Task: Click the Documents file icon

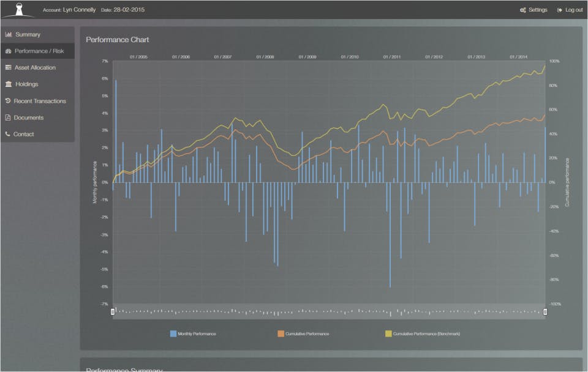Action: coord(8,117)
